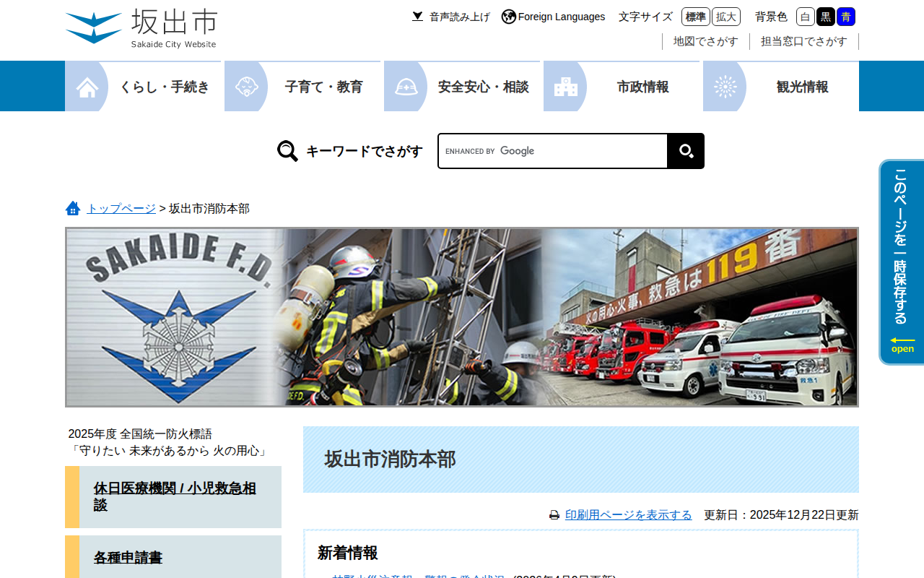Open the 安全安心・相談 menu

pyautogui.click(x=462, y=87)
